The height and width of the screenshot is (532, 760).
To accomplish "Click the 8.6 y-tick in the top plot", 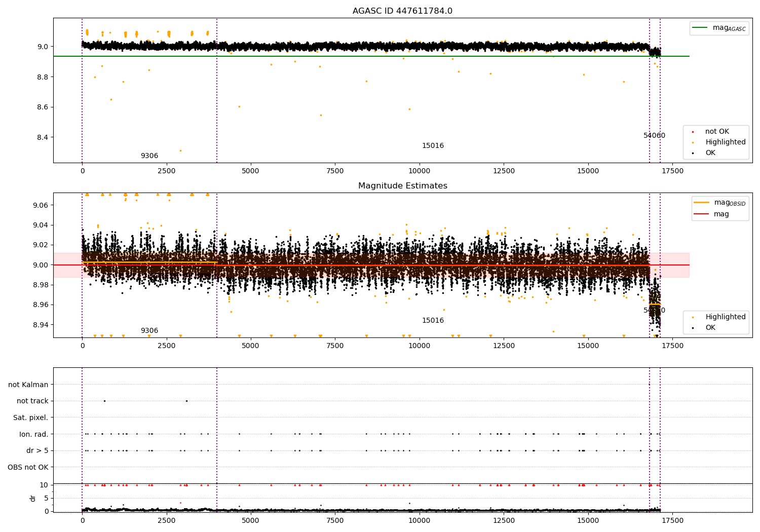I will 42,107.
